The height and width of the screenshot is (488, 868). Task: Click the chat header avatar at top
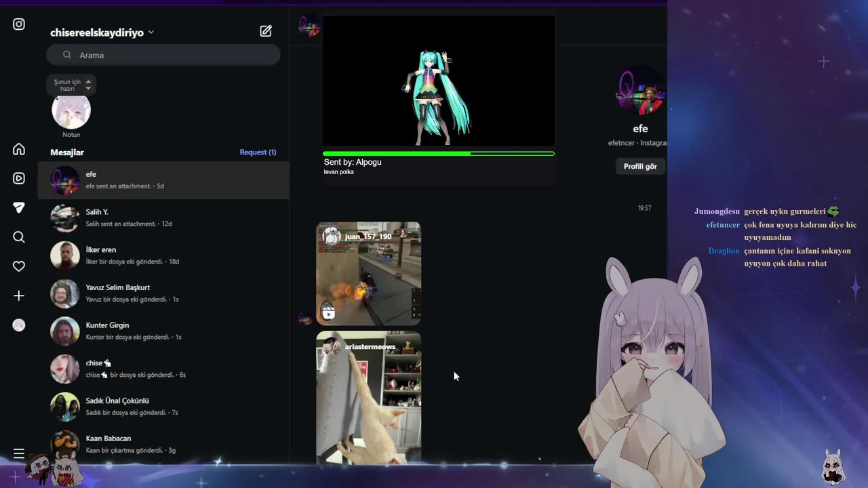tap(309, 27)
